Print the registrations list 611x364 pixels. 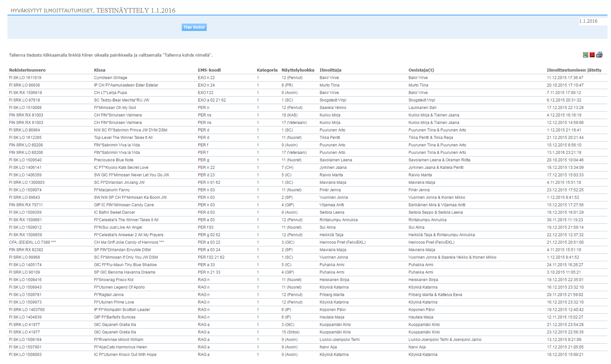[x=599, y=55]
